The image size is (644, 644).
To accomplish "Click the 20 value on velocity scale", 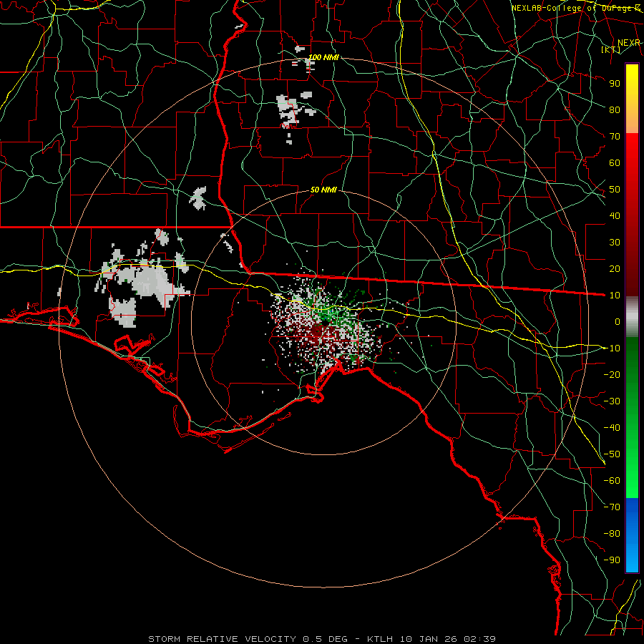I will coord(615,268).
